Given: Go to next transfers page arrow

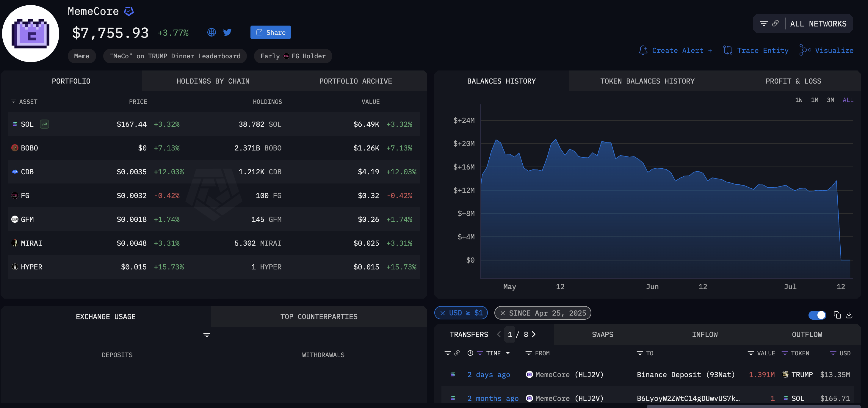Looking at the screenshot, I should coord(533,334).
